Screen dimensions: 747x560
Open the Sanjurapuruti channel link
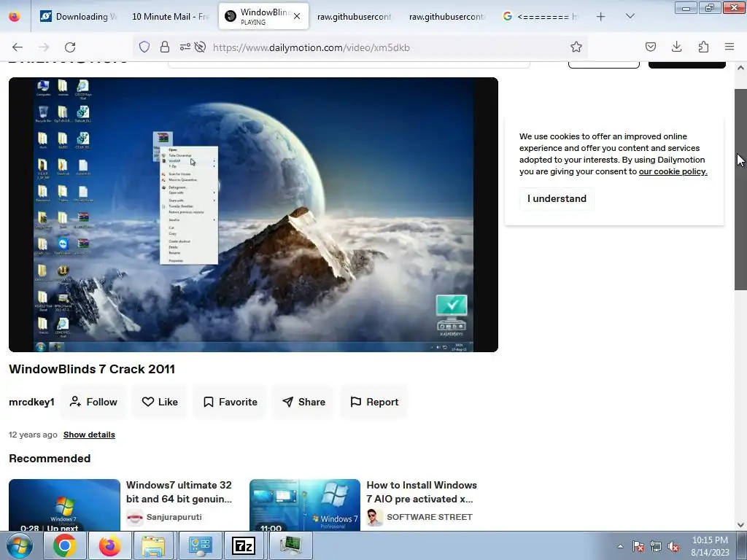(174, 517)
